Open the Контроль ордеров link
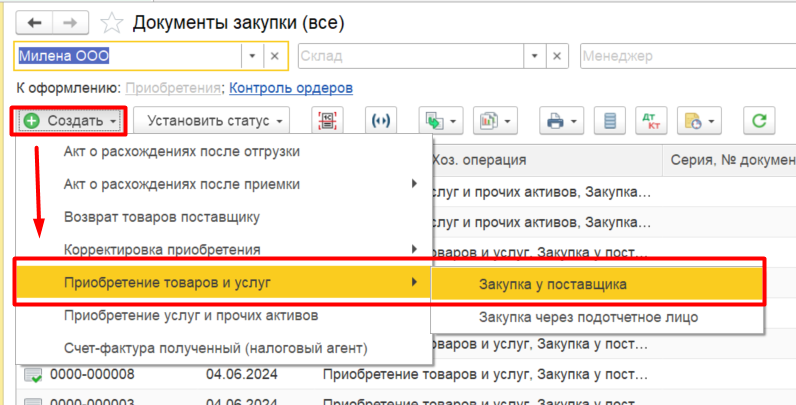 (x=291, y=88)
